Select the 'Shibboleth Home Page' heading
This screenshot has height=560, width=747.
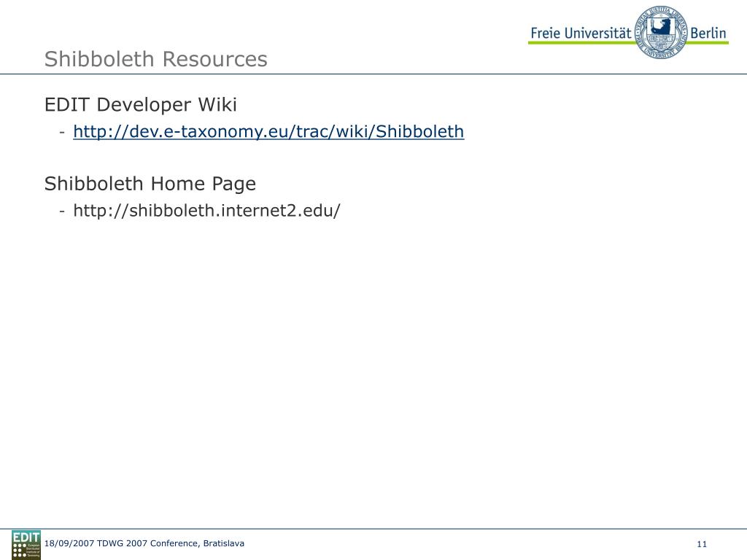tap(150, 184)
